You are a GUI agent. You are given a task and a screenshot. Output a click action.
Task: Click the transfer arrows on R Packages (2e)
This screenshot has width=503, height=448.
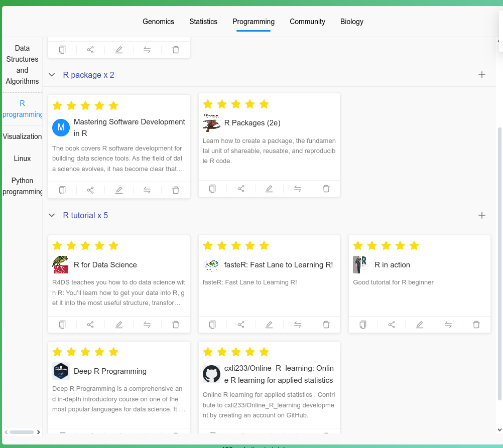(298, 189)
